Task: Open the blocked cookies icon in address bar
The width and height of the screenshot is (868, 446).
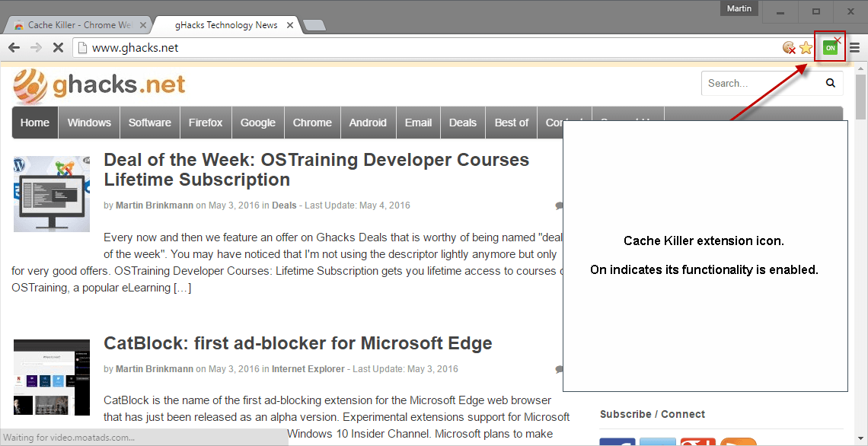Action: 790,48
